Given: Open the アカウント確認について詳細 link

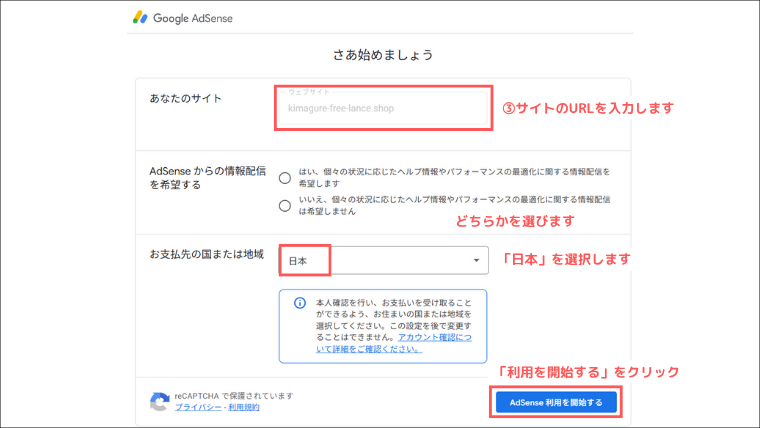Looking at the screenshot, I should [394, 343].
